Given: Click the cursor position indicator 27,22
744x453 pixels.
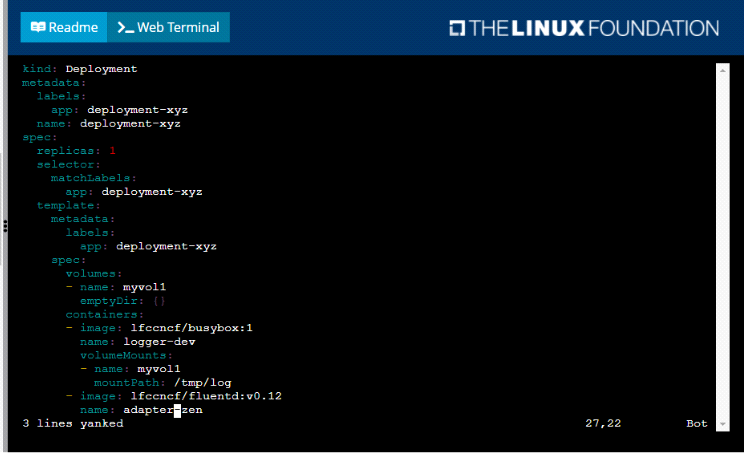Looking at the screenshot, I should tap(603, 424).
